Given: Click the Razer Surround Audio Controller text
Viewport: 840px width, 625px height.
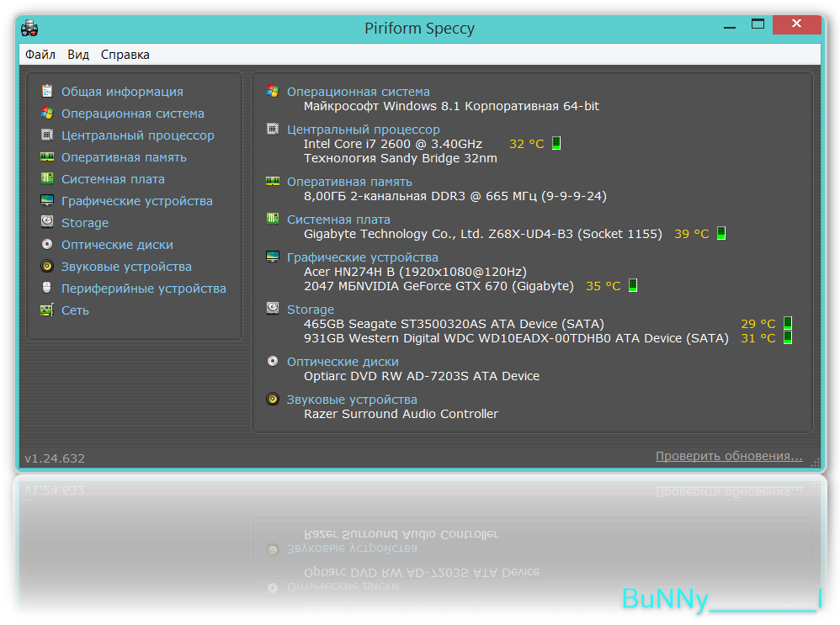Looking at the screenshot, I should [x=401, y=414].
